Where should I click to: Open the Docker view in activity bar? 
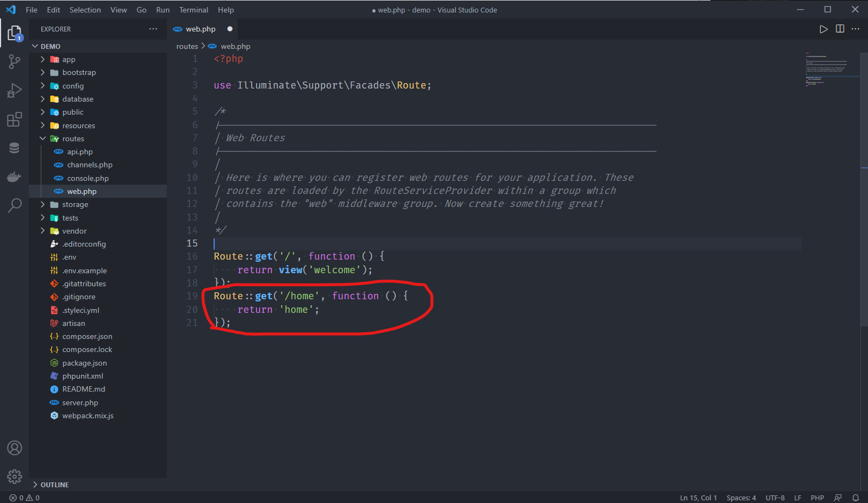[15, 177]
